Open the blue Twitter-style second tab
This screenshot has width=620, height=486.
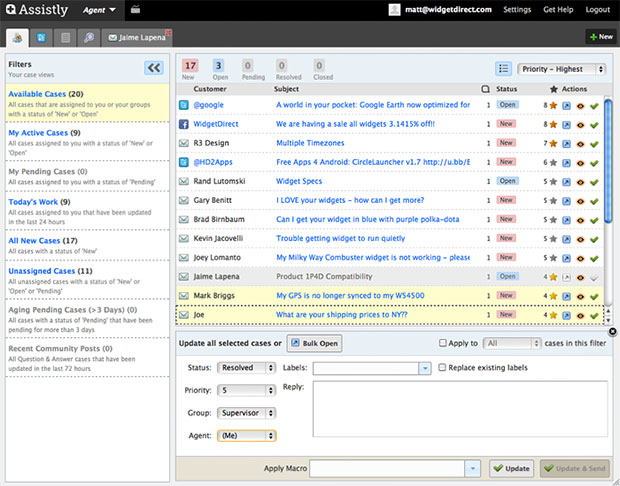41,38
